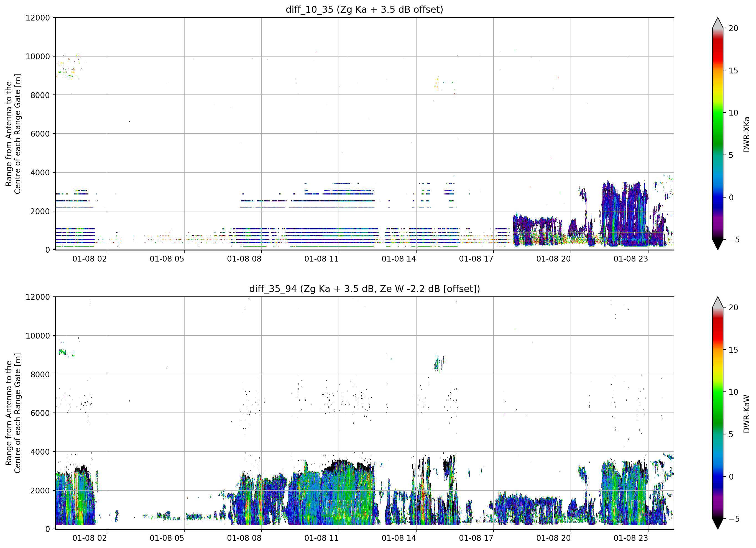Click the '2000' y-tick on the bottom plot

click(x=40, y=491)
